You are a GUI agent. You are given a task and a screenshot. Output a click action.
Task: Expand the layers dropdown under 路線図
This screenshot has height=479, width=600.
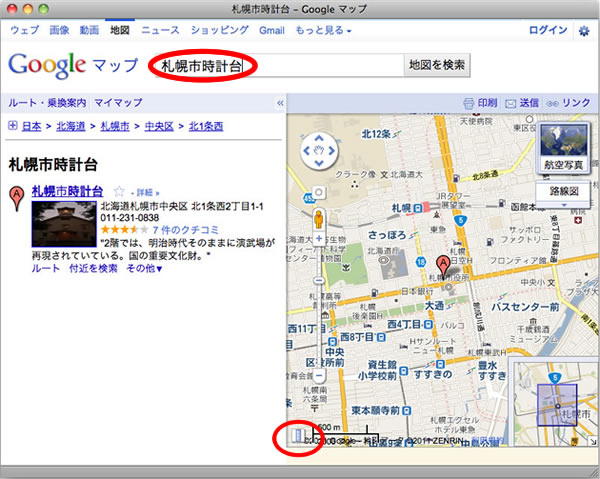coord(564,205)
